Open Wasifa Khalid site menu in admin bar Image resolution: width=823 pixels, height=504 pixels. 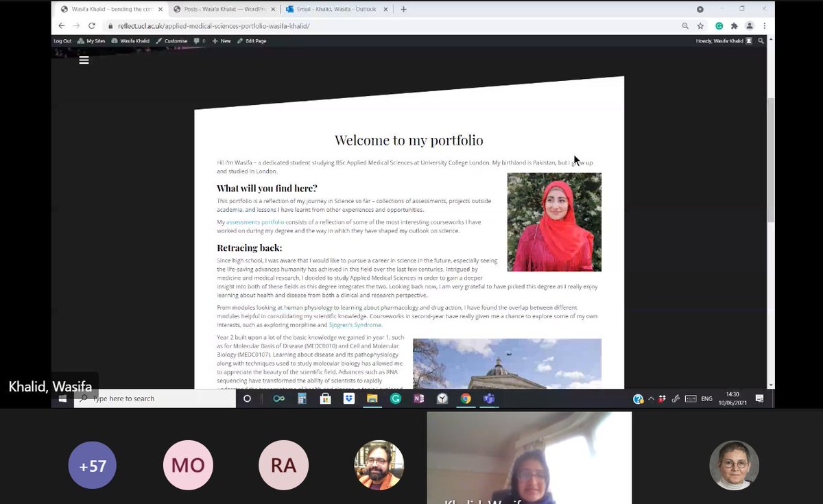[130, 41]
